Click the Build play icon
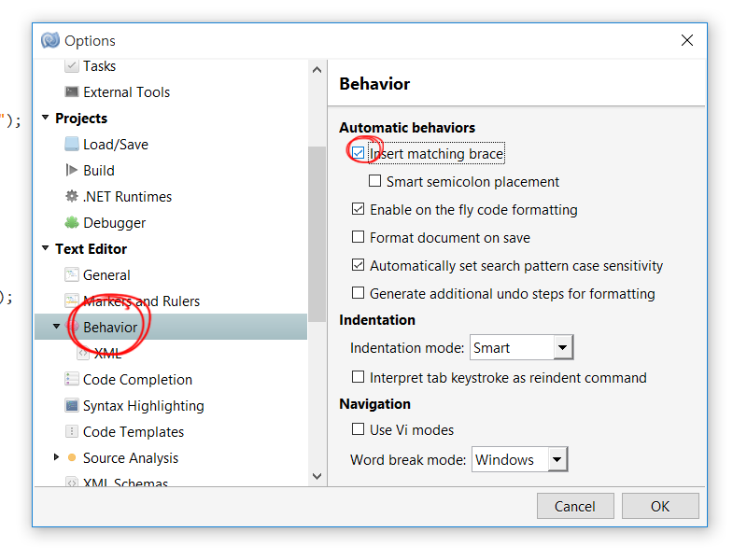This screenshot has height=560, width=747. click(72, 170)
